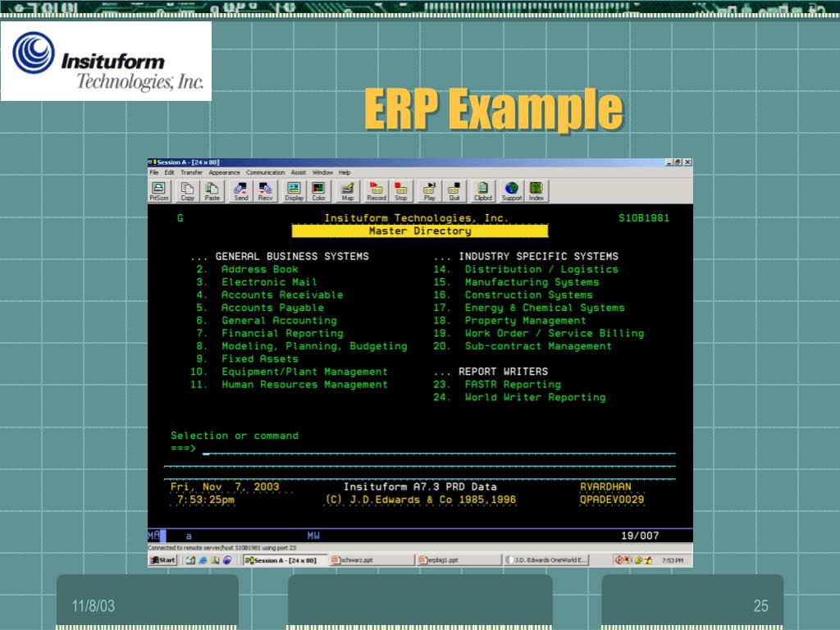Select Modeling, Planning, Budgeting entry

coord(314,346)
